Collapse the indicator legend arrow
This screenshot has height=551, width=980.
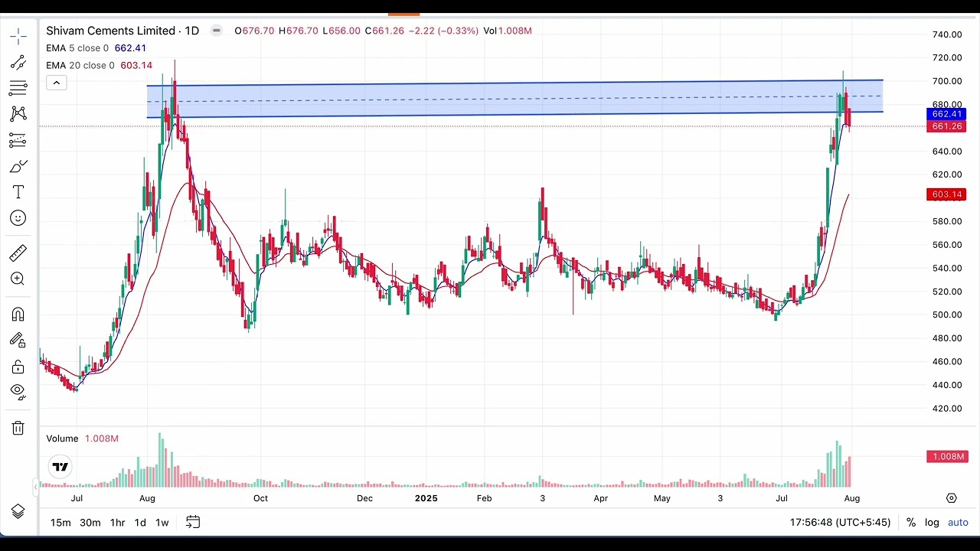pos(56,83)
